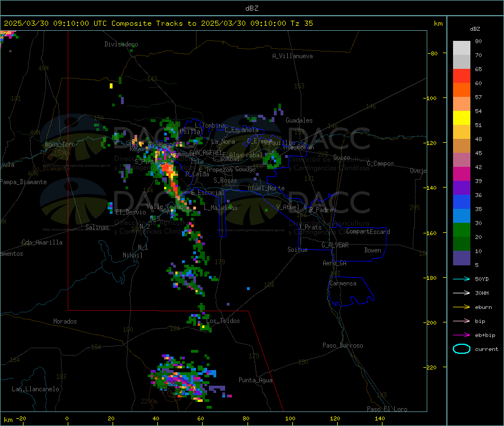The width and height of the screenshot is (504, 426).
Task: Click the Guice map label
Action: [x=342, y=157]
